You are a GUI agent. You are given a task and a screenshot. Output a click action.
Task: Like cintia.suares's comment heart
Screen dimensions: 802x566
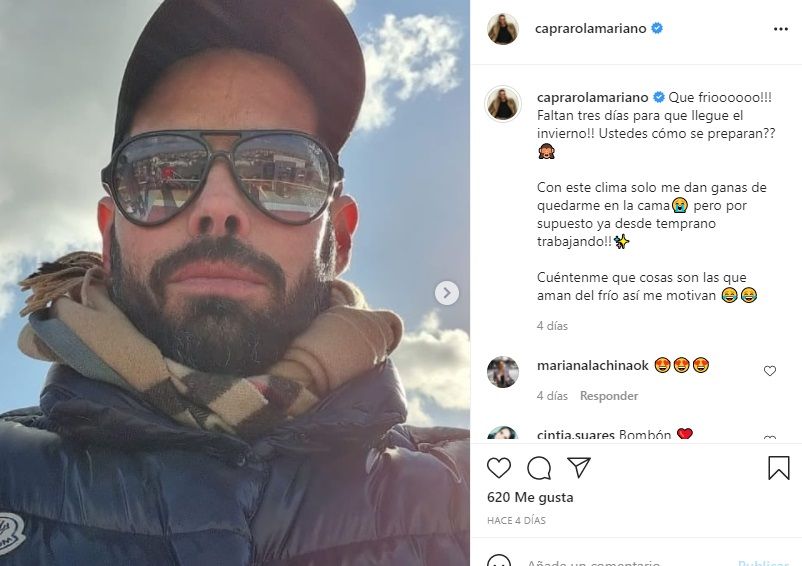click(x=770, y=438)
